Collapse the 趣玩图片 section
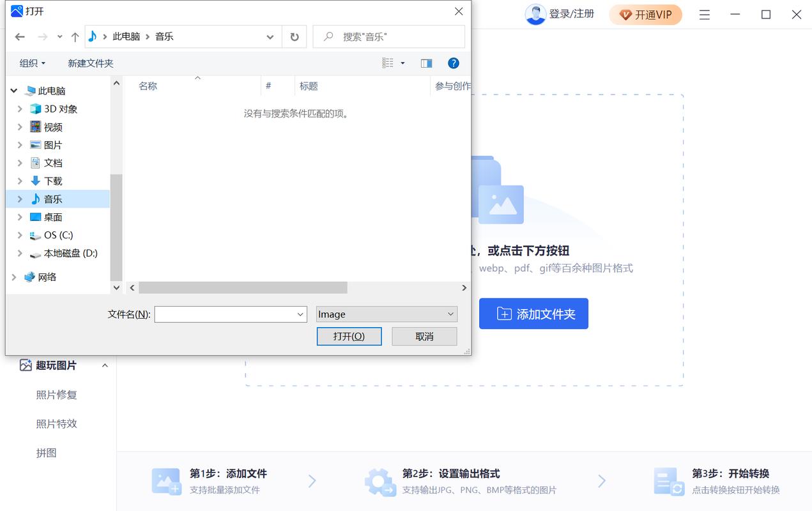This screenshot has width=812, height=511. pos(105,365)
